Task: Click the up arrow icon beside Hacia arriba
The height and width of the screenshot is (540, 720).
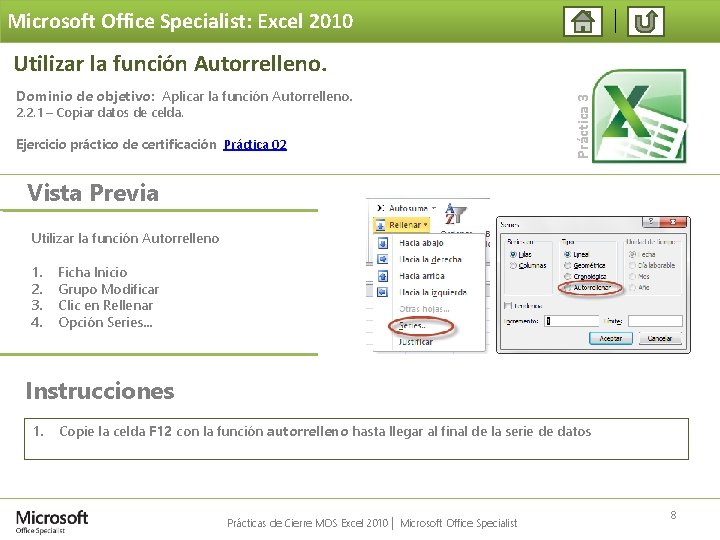Action: coord(382,276)
